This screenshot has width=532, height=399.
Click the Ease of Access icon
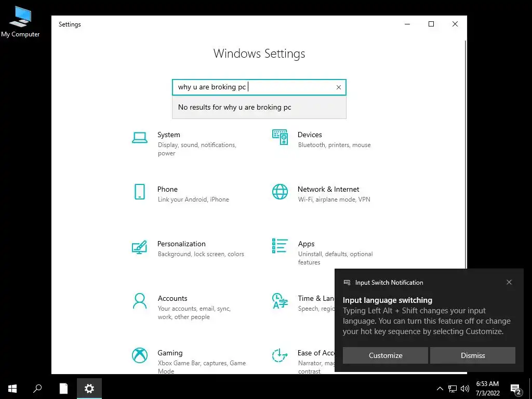[280, 355]
